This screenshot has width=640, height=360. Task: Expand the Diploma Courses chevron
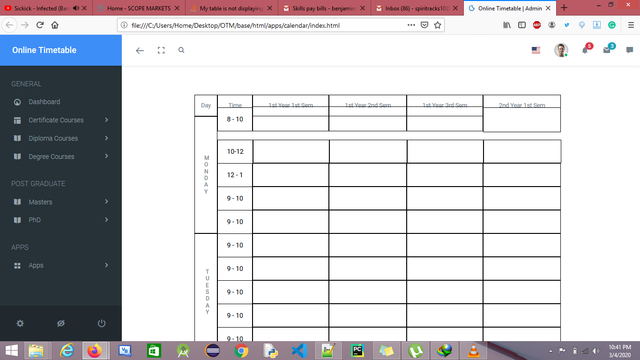107,138
